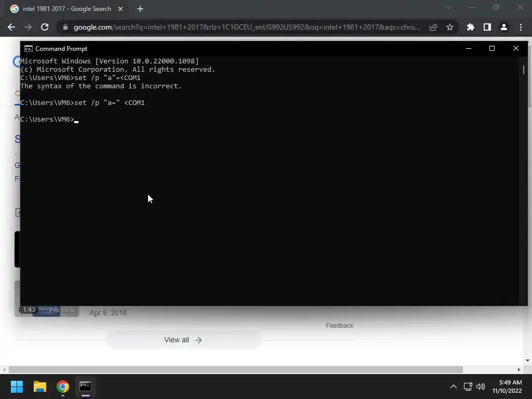This screenshot has width=532, height=399.
Task: Switch to Chrome from taskbar
Action: [x=63, y=387]
